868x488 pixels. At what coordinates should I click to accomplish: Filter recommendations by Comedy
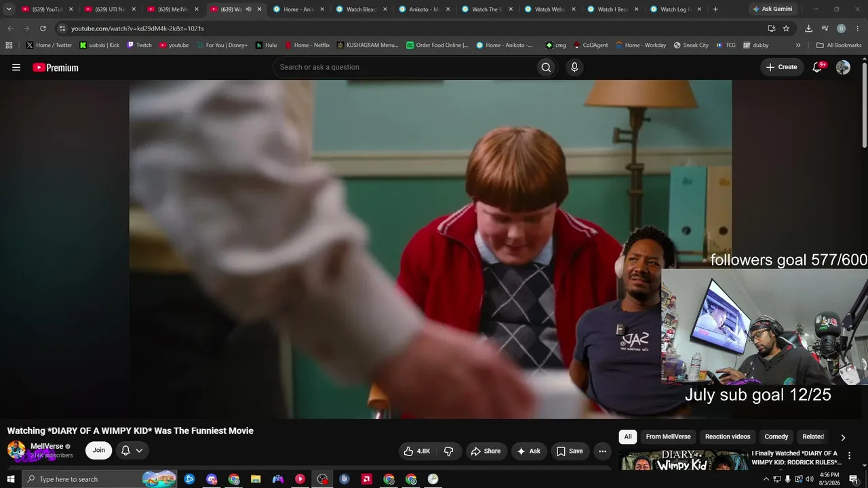point(776,437)
